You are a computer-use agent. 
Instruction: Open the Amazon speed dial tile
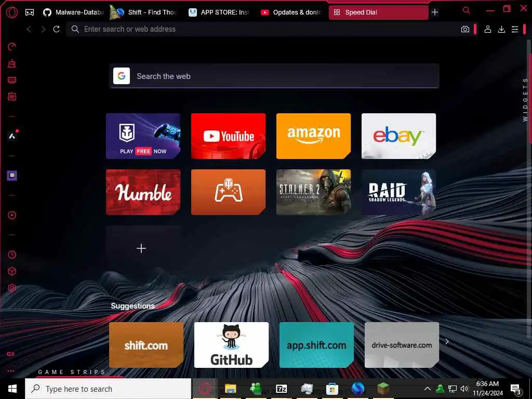click(x=313, y=136)
